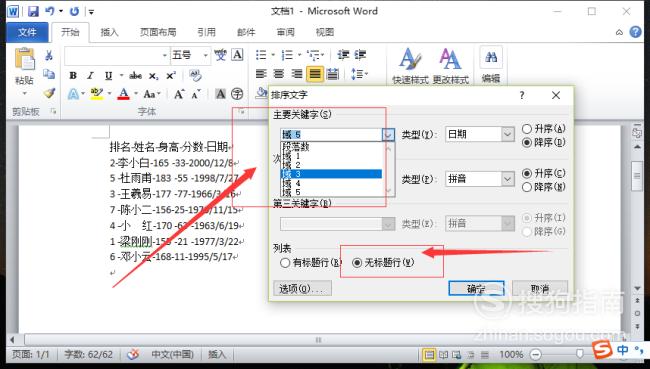Open the 文件 tab

pyautogui.click(x=27, y=32)
